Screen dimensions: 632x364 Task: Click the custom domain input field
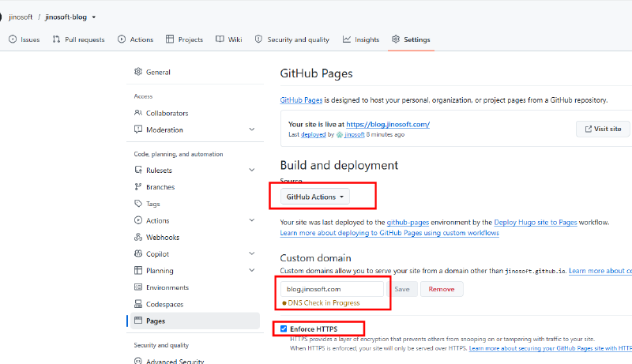pyautogui.click(x=332, y=289)
